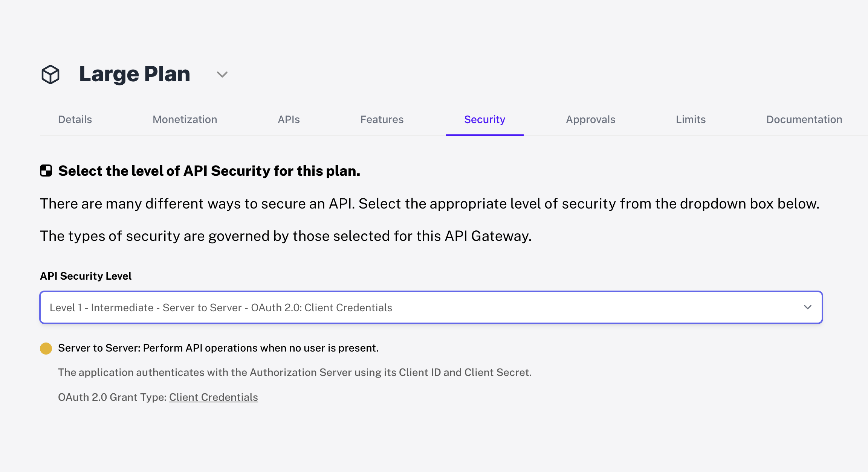Click the API Gateway sentence text
Image resolution: width=868 pixels, height=472 pixels.
pyautogui.click(x=286, y=236)
